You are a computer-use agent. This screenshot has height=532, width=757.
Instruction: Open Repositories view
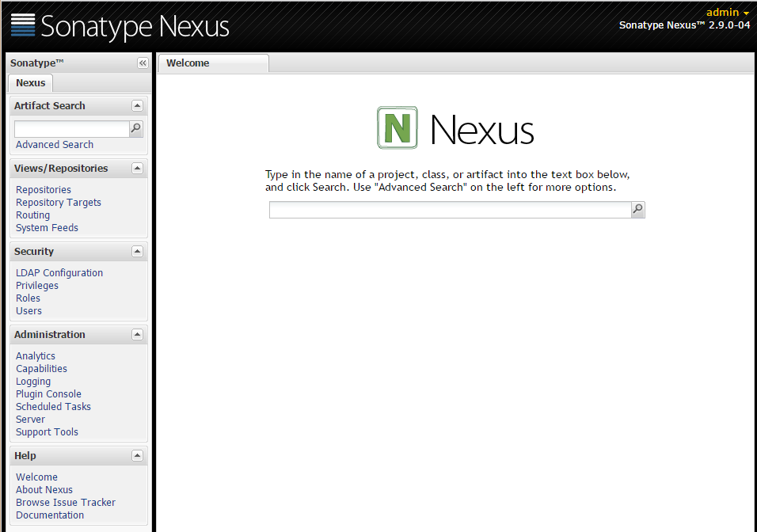click(44, 190)
